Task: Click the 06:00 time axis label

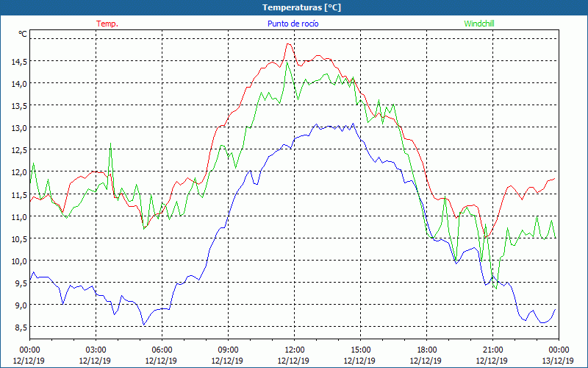Action: pos(162,350)
